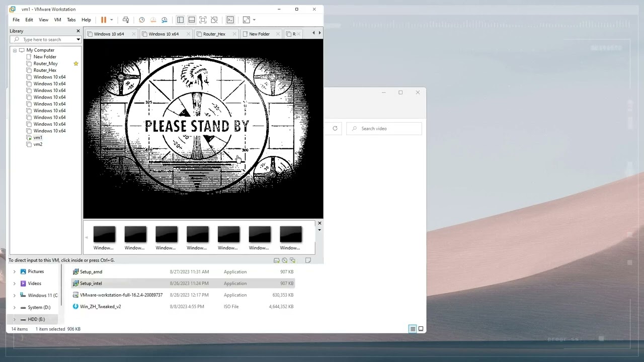Expand the Pictures folder in Explorer
The width and height of the screenshot is (644, 362).
[x=14, y=271]
